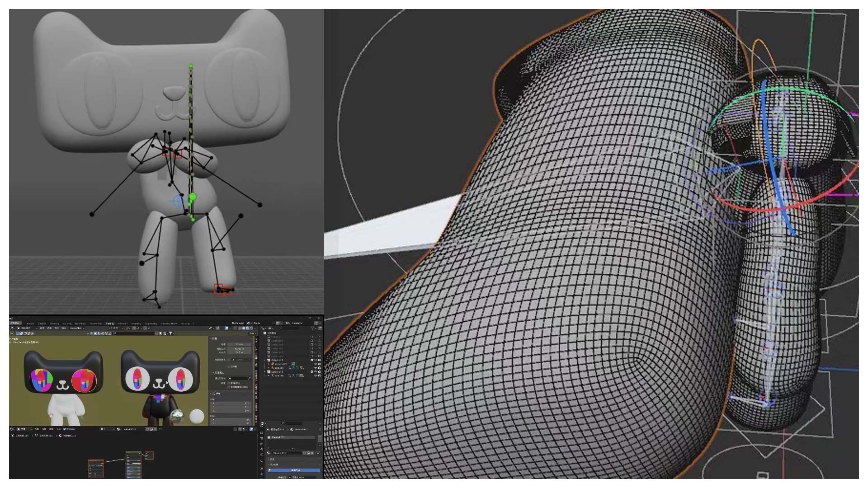Click the blue Use Nodes button
The width and height of the screenshot is (868, 488).
point(294,470)
